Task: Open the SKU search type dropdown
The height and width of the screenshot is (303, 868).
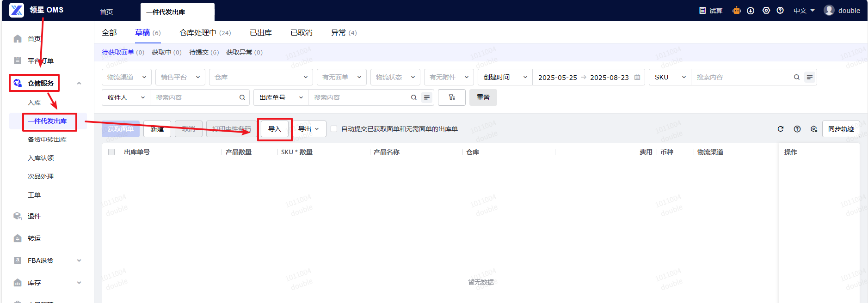Action: [670, 77]
